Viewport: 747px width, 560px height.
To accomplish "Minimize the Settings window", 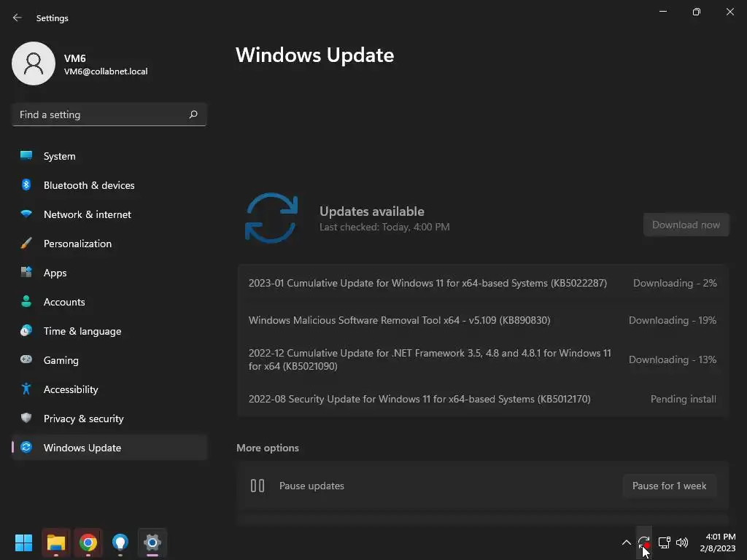I will click(662, 12).
